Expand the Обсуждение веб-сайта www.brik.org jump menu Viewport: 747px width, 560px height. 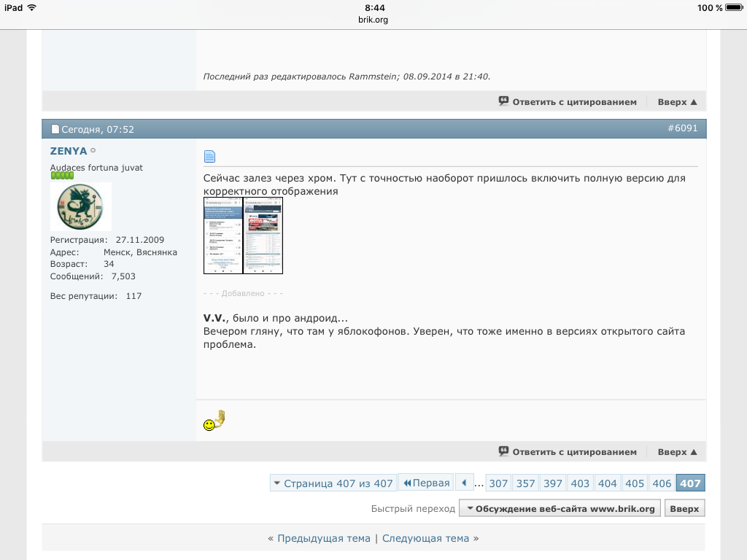(x=560, y=508)
